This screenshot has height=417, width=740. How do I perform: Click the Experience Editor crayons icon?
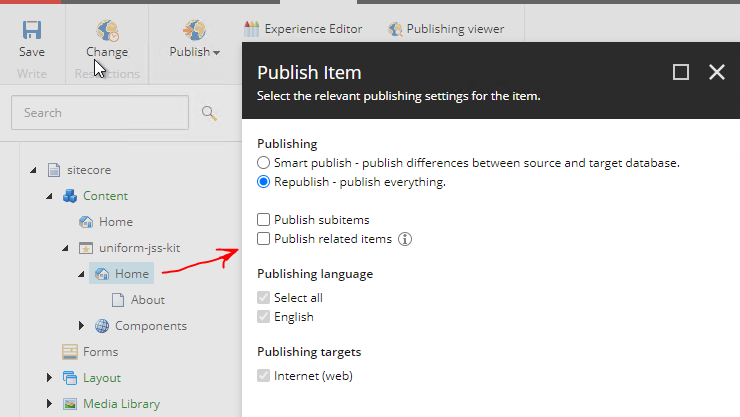point(251,29)
